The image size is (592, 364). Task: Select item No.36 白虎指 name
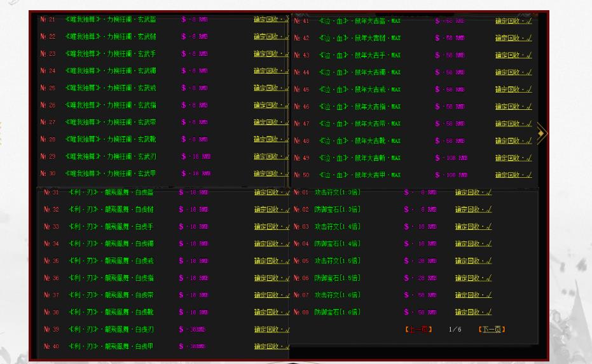coord(111,278)
